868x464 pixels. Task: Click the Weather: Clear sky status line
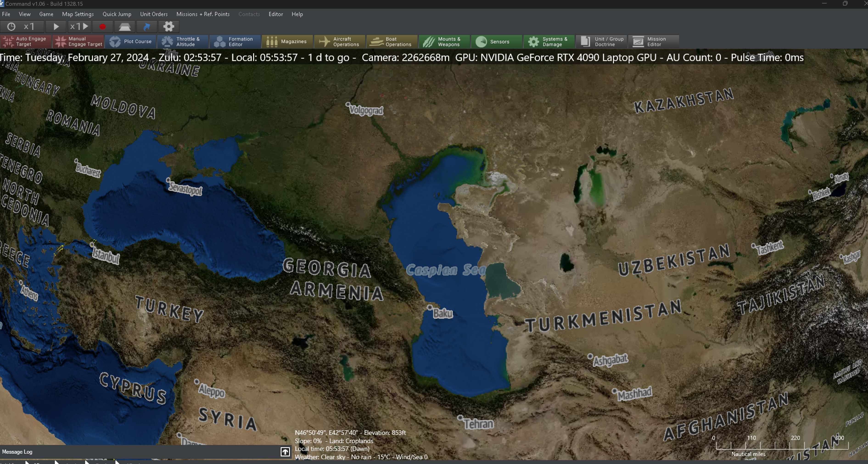361,457
